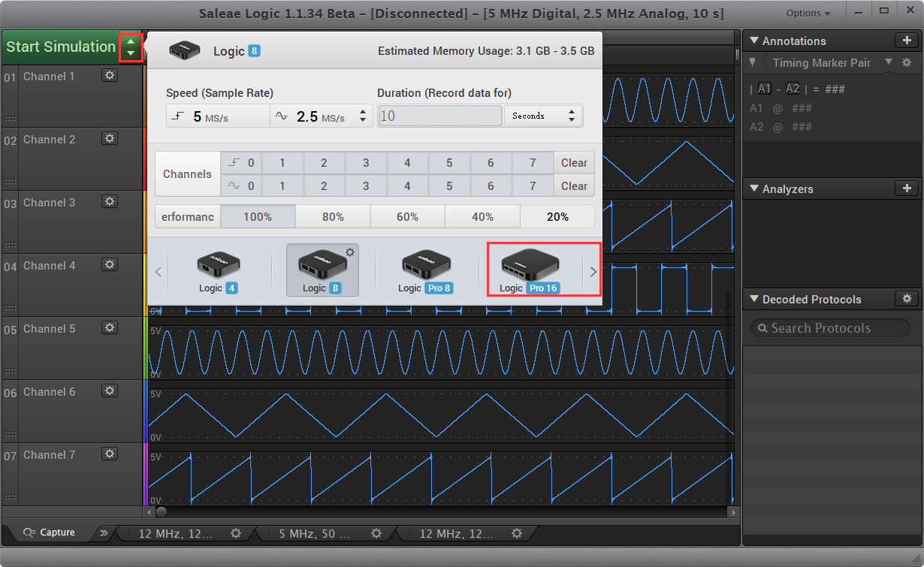Open Channel 4 settings gear
The width and height of the screenshot is (924, 567).
click(110, 264)
